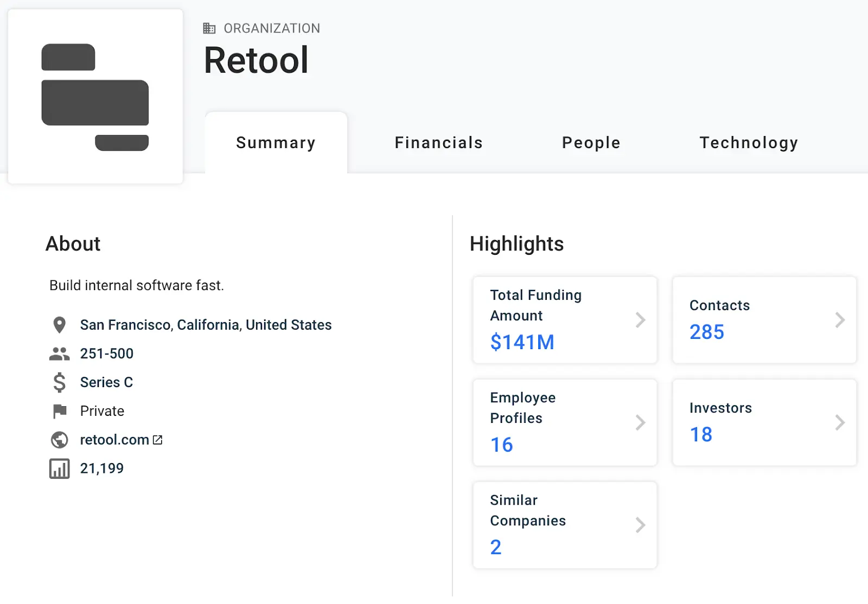
Task: Click the 'Build internal software fast.' description
Action: tap(137, 285)
